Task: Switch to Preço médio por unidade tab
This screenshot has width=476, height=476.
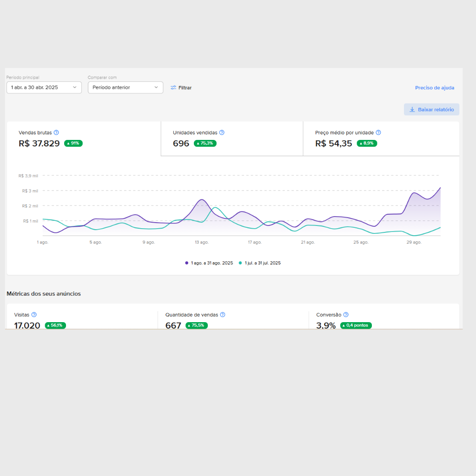Action: click(x=381, y=139)
